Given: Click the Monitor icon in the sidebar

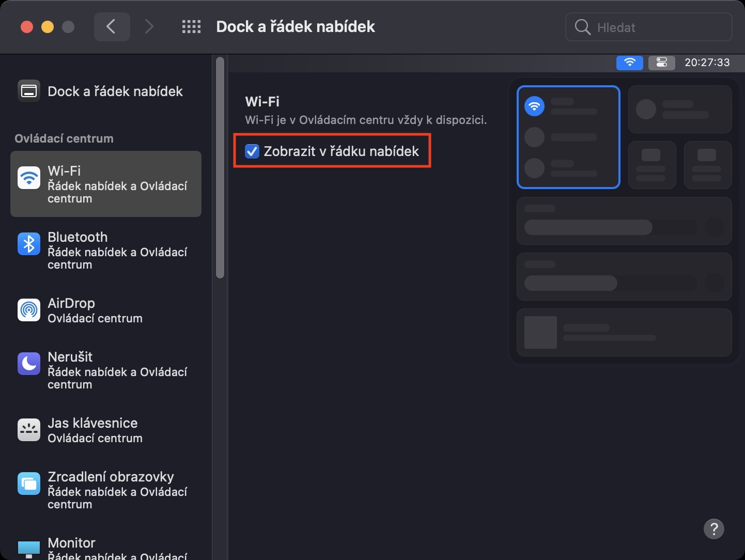Looking at the screenshot, I should click(29, 549).
